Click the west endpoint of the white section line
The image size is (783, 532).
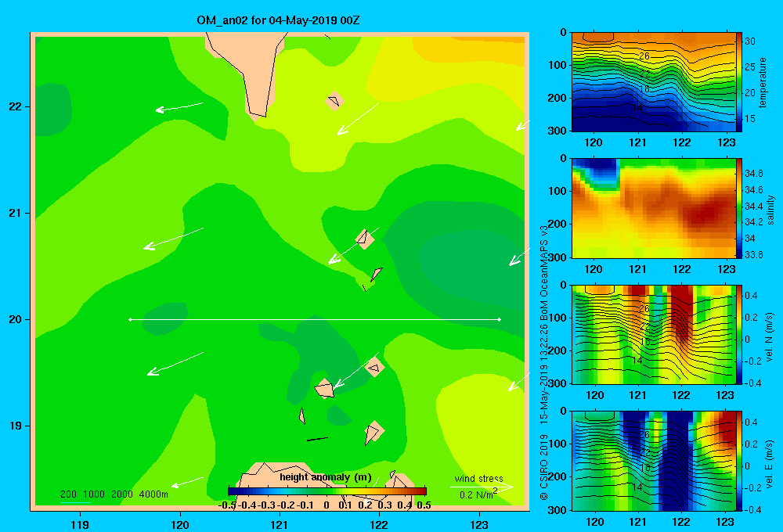130,319
